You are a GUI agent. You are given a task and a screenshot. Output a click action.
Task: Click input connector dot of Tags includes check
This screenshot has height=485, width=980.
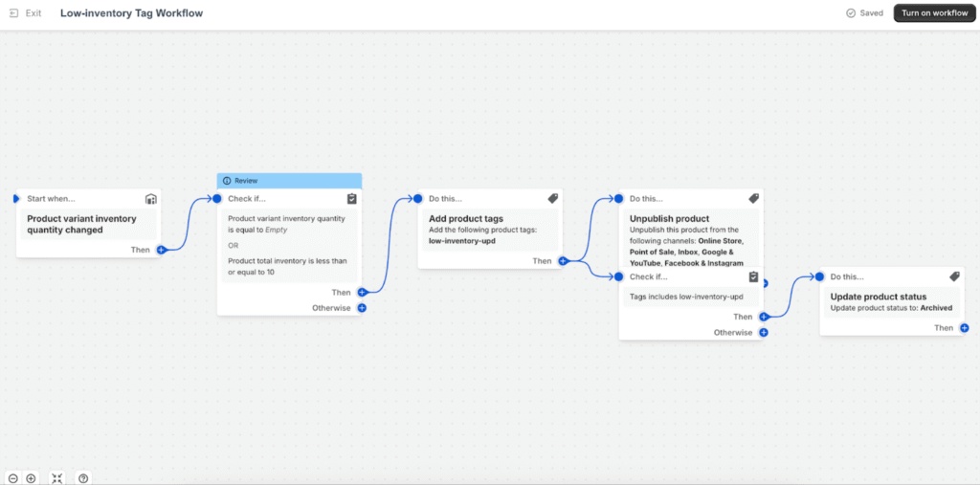click(619, 276)
